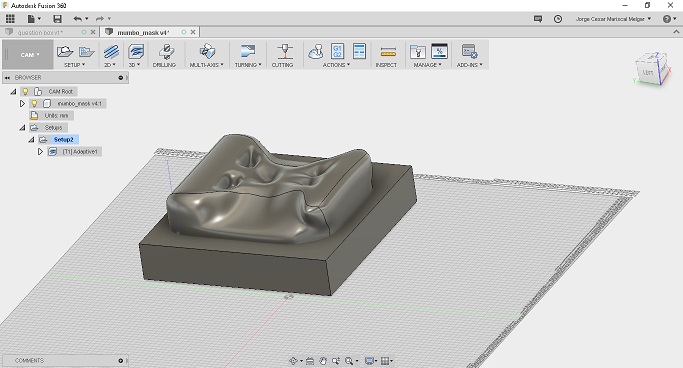The image size is (683, 368).
Task: Open the ADD-INS dropdown menu
Action: [x=470, y=65]
